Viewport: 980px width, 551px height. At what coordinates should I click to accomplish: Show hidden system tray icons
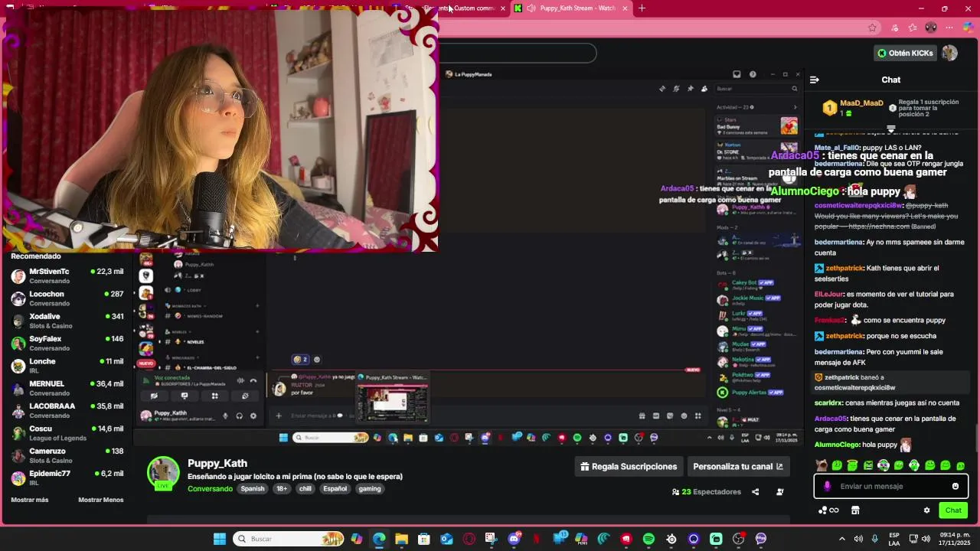842,539
